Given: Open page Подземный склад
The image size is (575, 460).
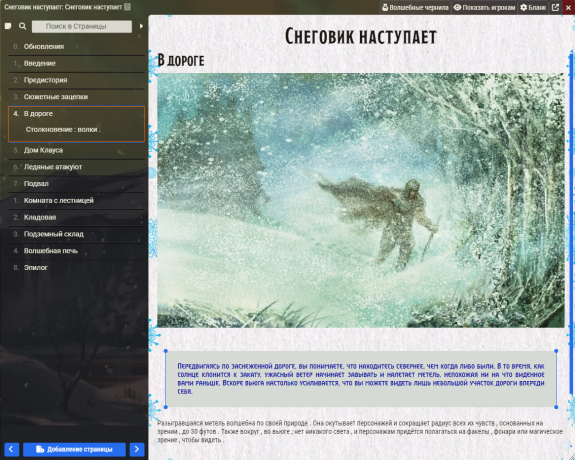Looking at the screenshot, I should 76,234.
